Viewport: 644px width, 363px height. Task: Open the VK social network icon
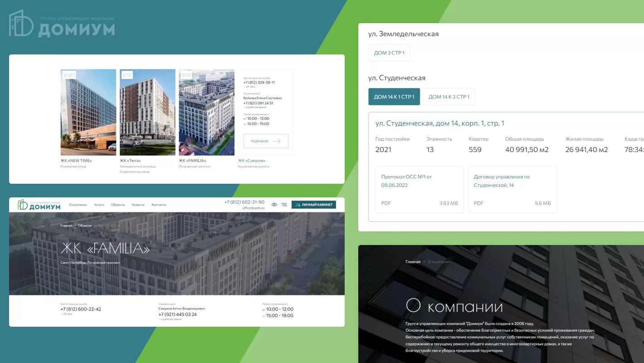coord(284,205)
